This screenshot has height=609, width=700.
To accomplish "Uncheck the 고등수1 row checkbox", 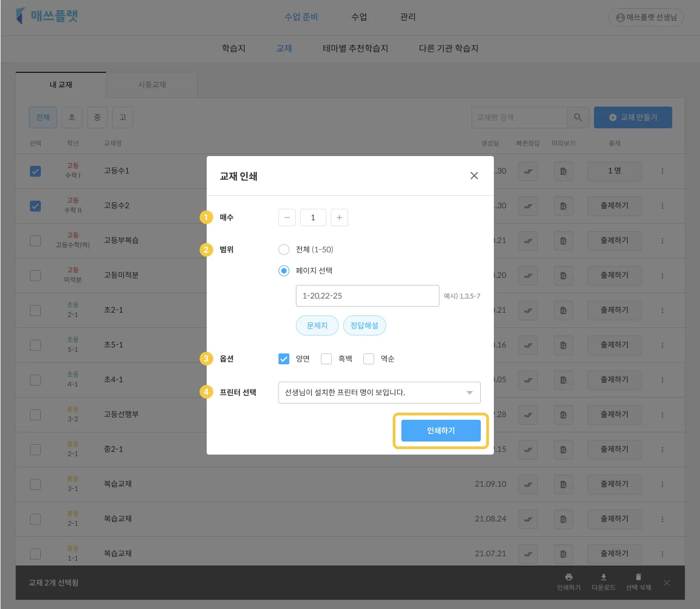I will point(35,171).
